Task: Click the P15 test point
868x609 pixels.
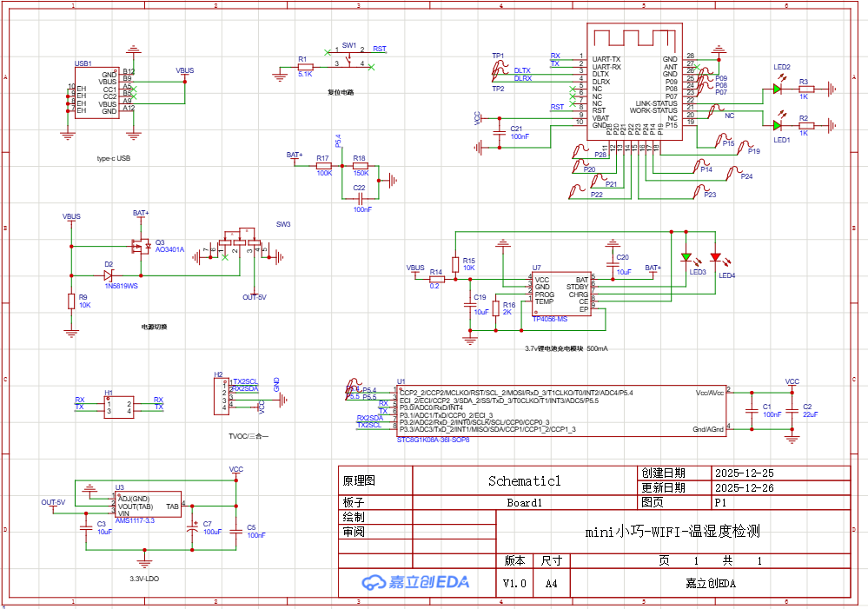Action: [724, 140]
